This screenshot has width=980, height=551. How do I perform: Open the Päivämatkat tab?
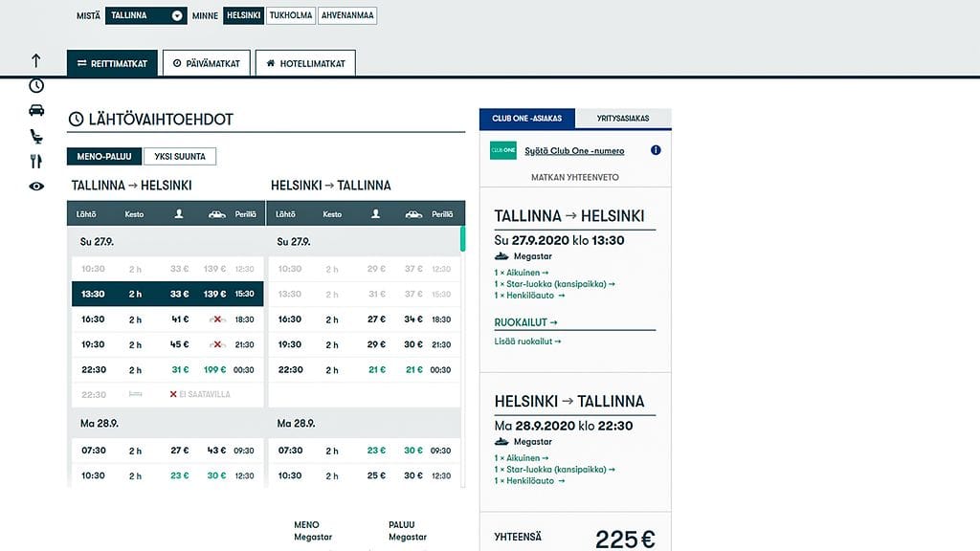pyautogui.click(x=207, y=63)
